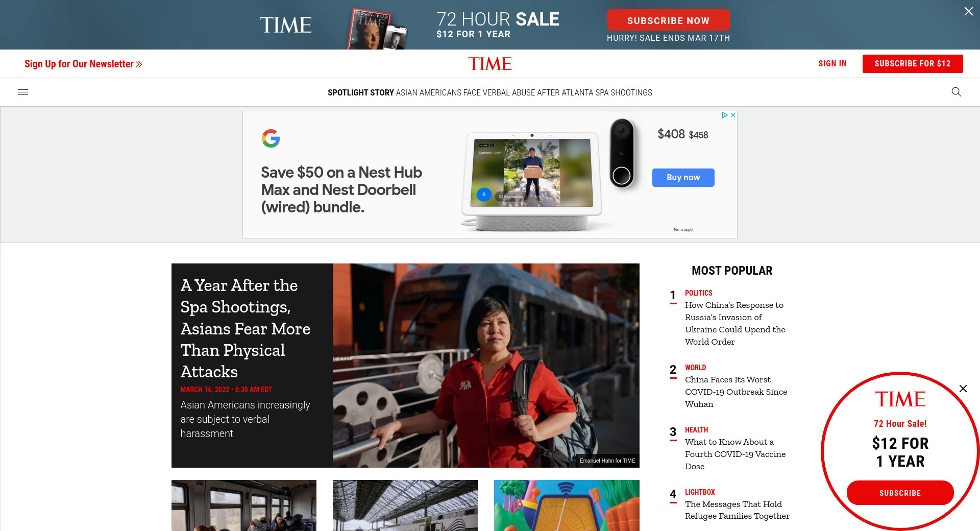Screen dimensions: 980x531
Task: Dismiss the Google Nest ad
Action: [x=733, y=115]
